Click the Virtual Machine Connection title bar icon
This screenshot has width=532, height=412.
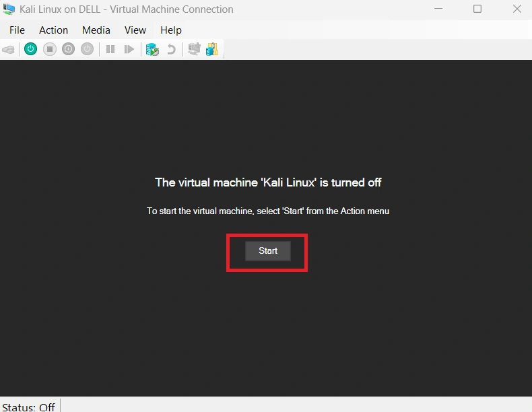9,9
